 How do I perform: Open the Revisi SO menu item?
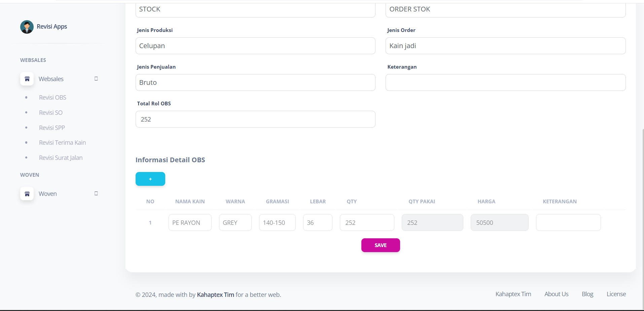51,113
